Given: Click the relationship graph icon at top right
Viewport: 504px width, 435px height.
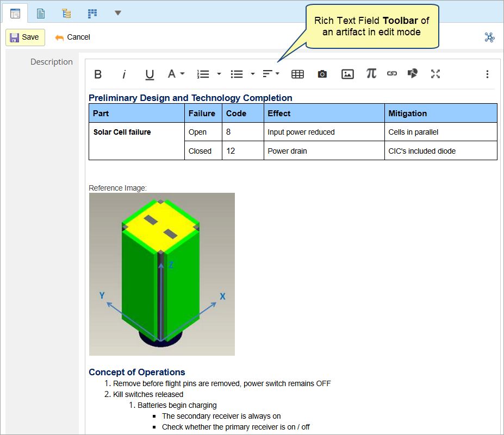Looking at the screenshot, I should (x=489, y=37).
